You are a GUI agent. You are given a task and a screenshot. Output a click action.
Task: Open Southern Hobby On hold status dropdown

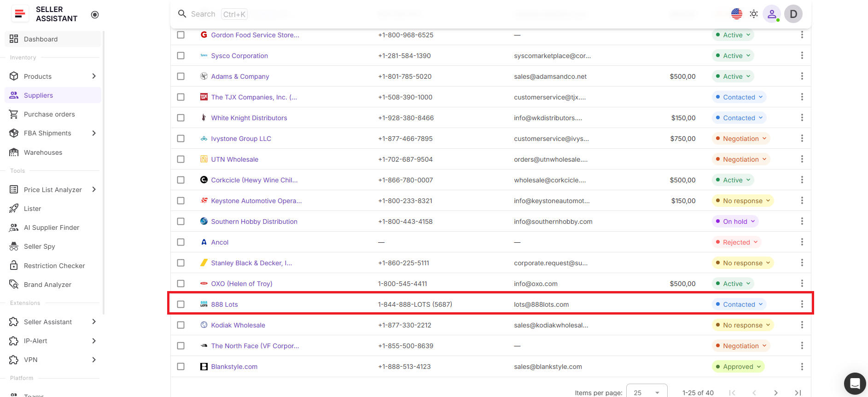click(735, 222)
